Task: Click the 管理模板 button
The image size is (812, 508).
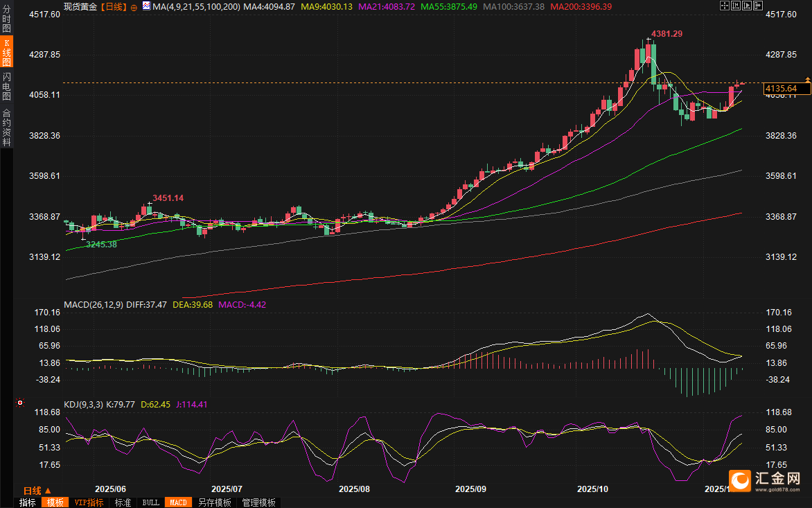Action: tap(258, 502)
